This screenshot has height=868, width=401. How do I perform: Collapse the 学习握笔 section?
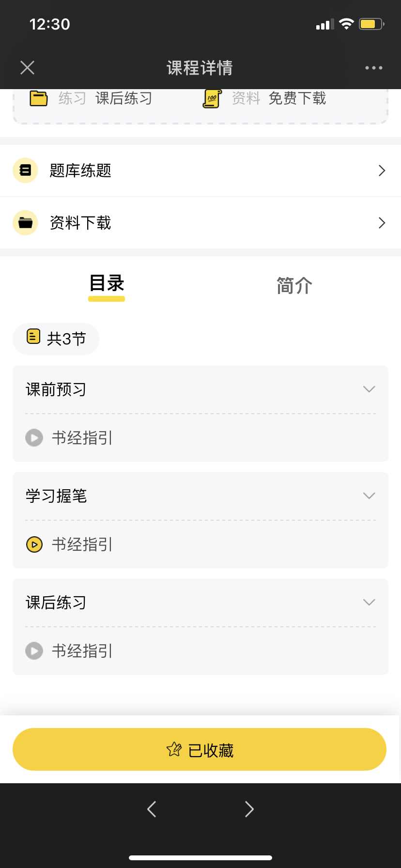[x=369, y=496]
